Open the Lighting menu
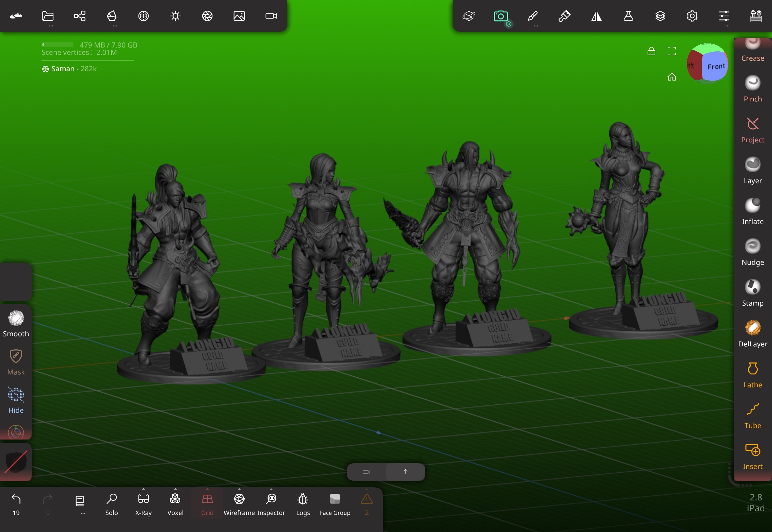772x532 pixels. [175, 16]
